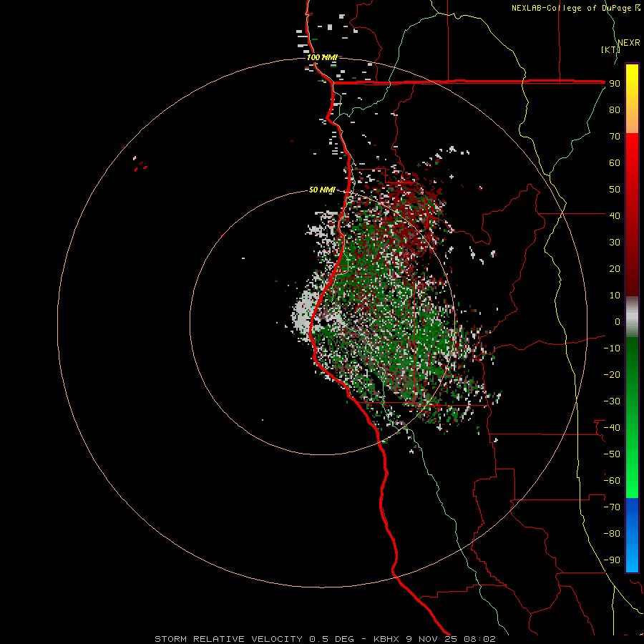The height and width of the screenshot is (644, 644).
Task: Pick the bright red segment of color bar
Action: 632,152
